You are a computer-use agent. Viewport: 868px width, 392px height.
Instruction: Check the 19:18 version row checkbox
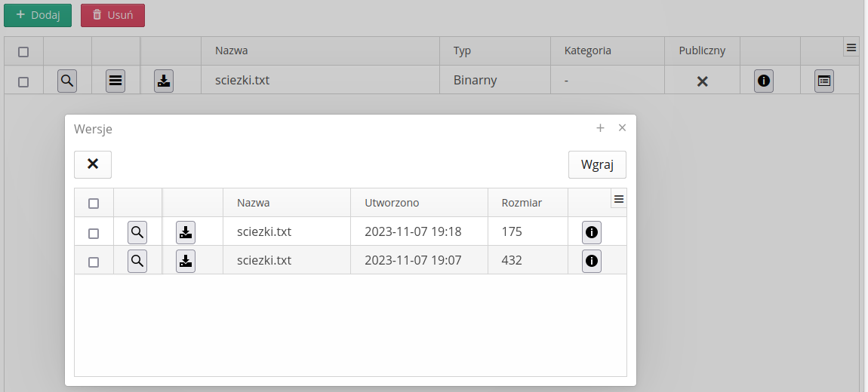click(x=94, y=234)
